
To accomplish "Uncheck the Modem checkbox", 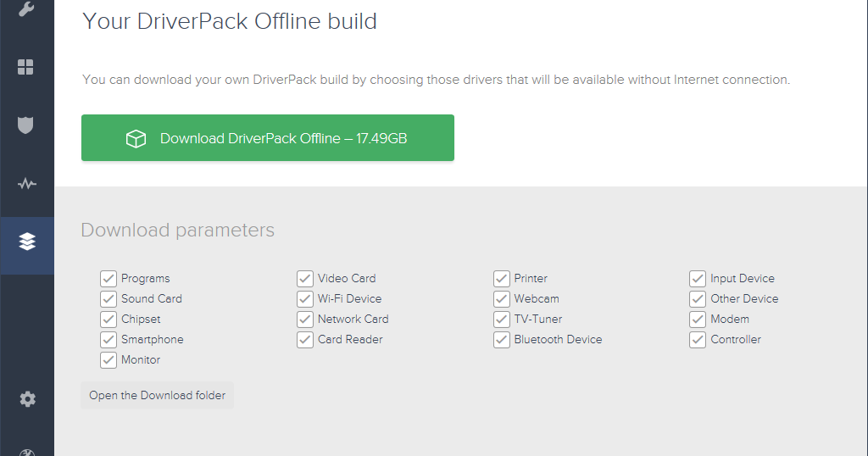I will 698,320.
